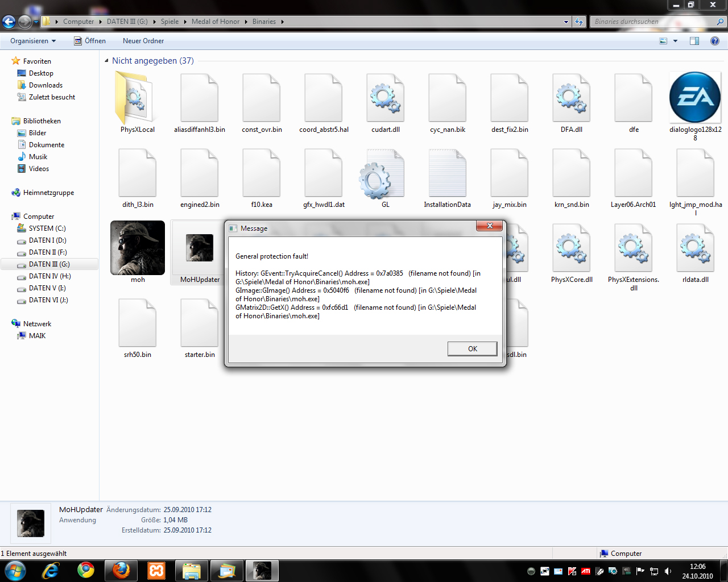
Task: Open Desktop in the Favoriten list
Action: pos(41,73)
